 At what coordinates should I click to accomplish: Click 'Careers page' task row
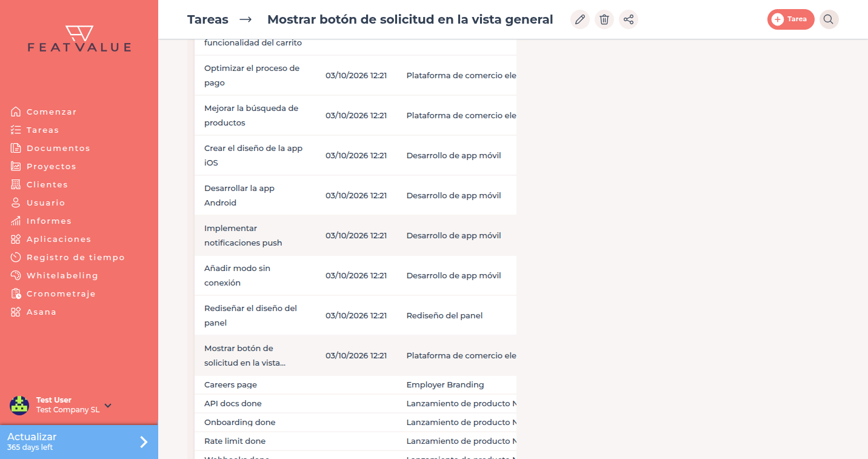pyautogui.click(x=355, y=385)
